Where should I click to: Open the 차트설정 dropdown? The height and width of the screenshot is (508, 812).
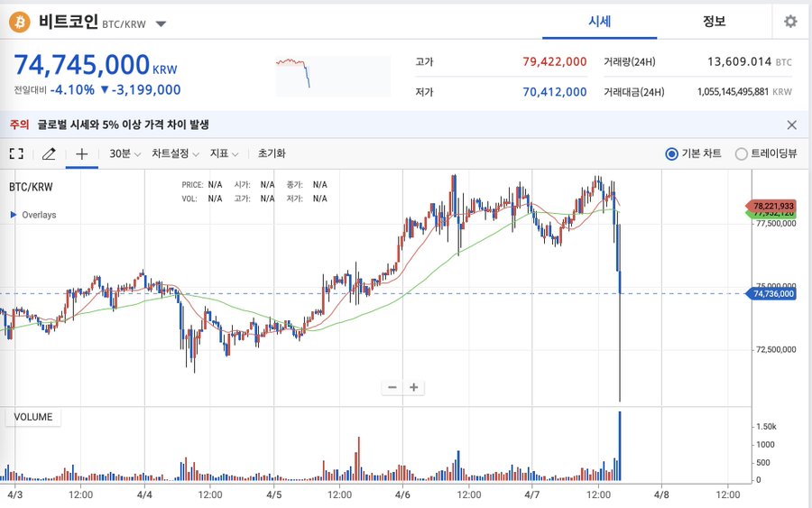pos(175,153)
